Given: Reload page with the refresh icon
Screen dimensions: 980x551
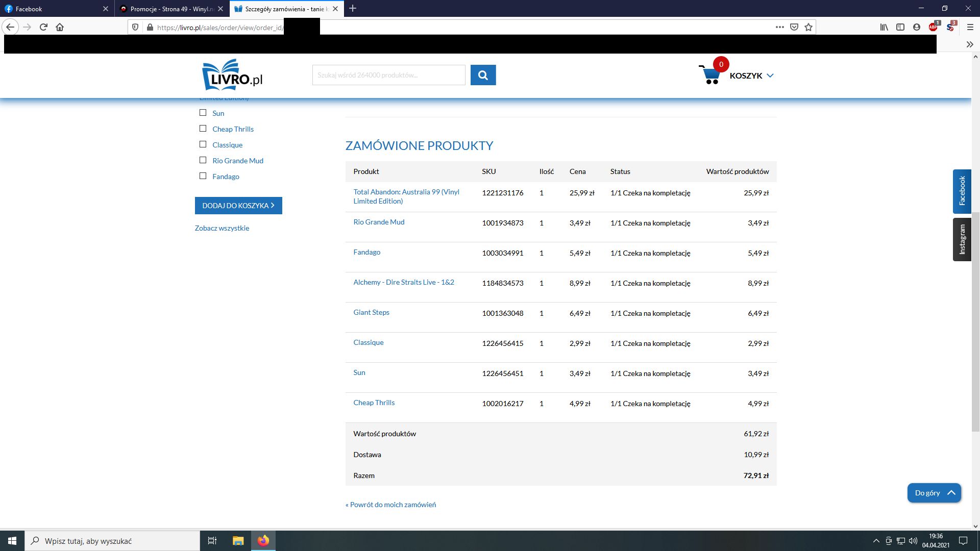Looking at the screenshot, I should pyautogui.click(x=43, y=27).
